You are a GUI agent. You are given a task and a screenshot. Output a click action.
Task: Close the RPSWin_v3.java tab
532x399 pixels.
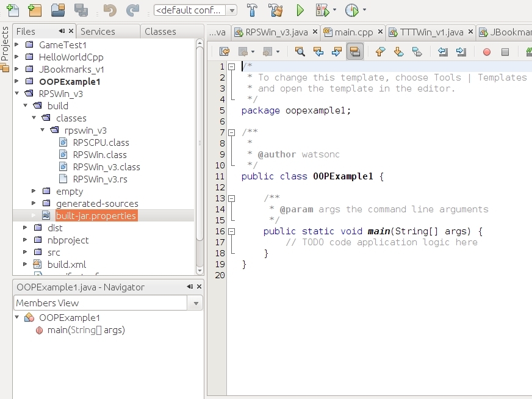pyautogui.click(x=315, y=32)
